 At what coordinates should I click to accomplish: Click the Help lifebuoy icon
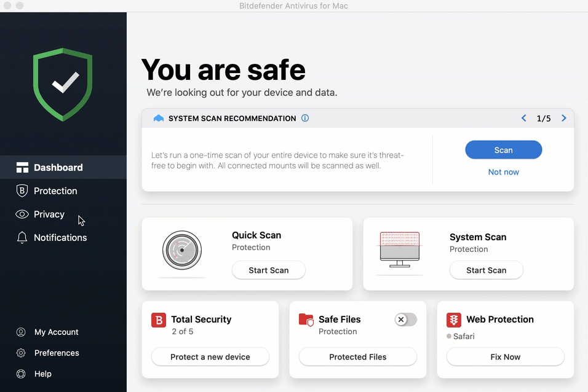point(21,374)
